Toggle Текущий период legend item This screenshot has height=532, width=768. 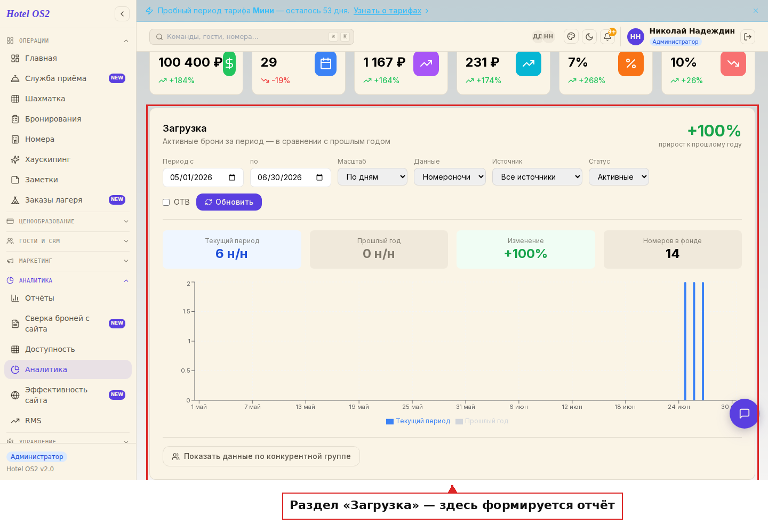coord(418,421)
